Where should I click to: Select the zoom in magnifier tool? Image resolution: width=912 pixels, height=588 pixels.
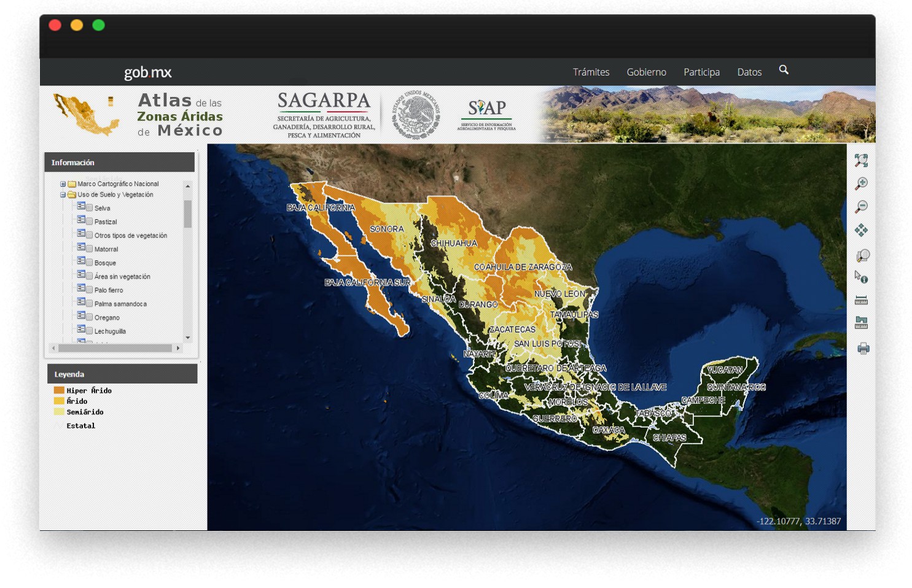point(861,184)
